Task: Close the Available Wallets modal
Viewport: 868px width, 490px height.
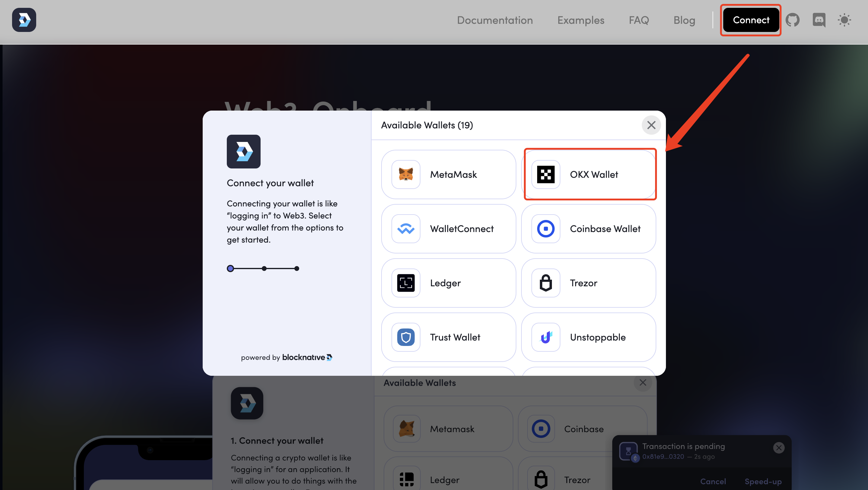Action: click(651, 125)
